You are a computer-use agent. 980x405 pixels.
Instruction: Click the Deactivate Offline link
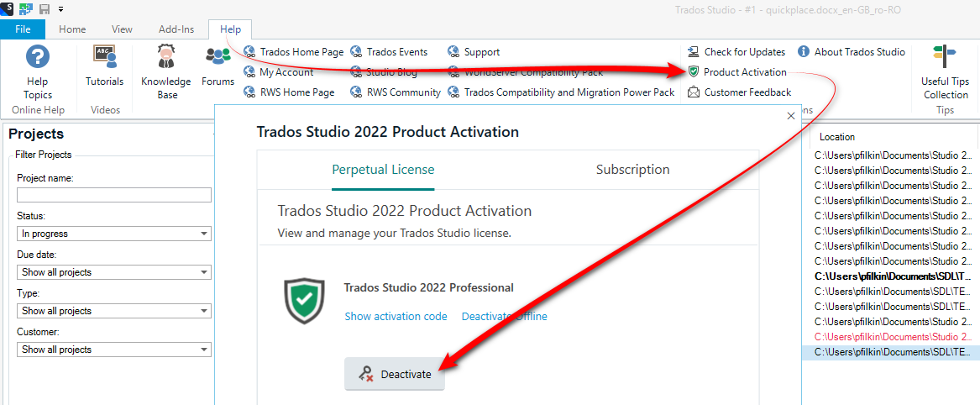(505, 316)
